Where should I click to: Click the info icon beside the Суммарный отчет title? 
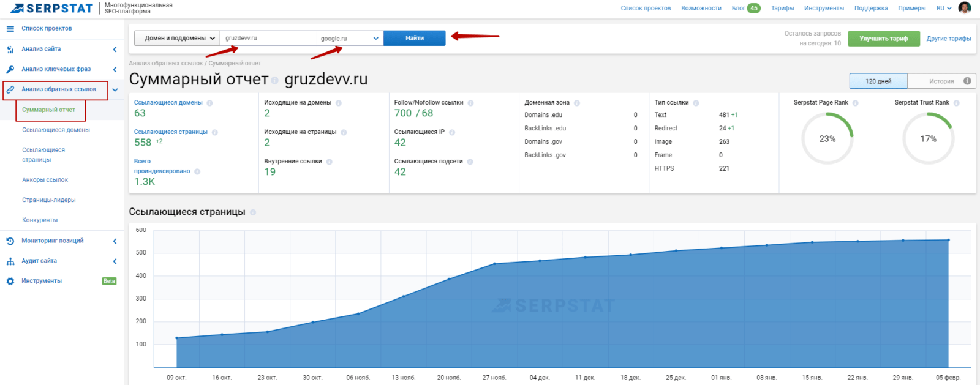click(275, 80)
